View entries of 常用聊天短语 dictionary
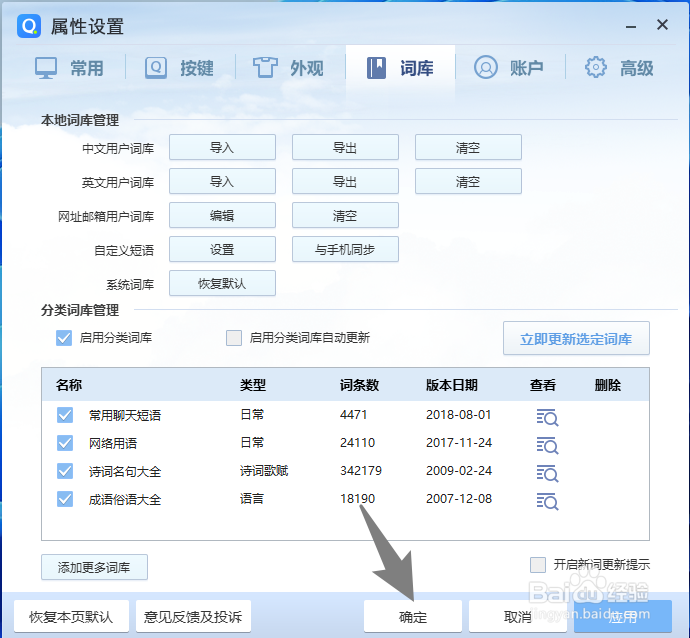690x638 pixels. coord(547,417)
